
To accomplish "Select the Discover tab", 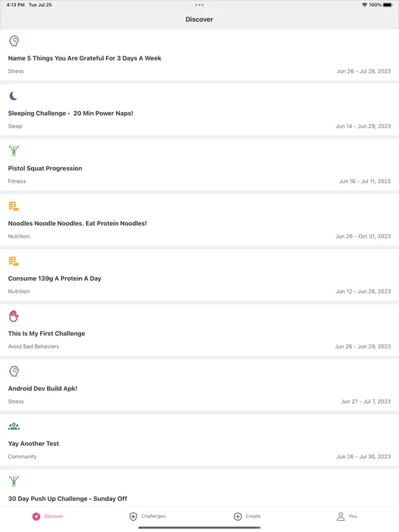I will coord(48,516).
